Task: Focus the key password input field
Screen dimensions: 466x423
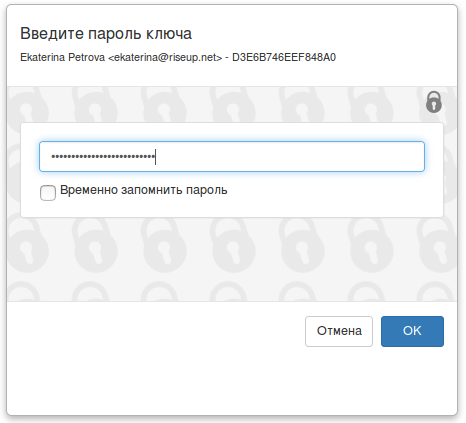Action: click(232, 156)
